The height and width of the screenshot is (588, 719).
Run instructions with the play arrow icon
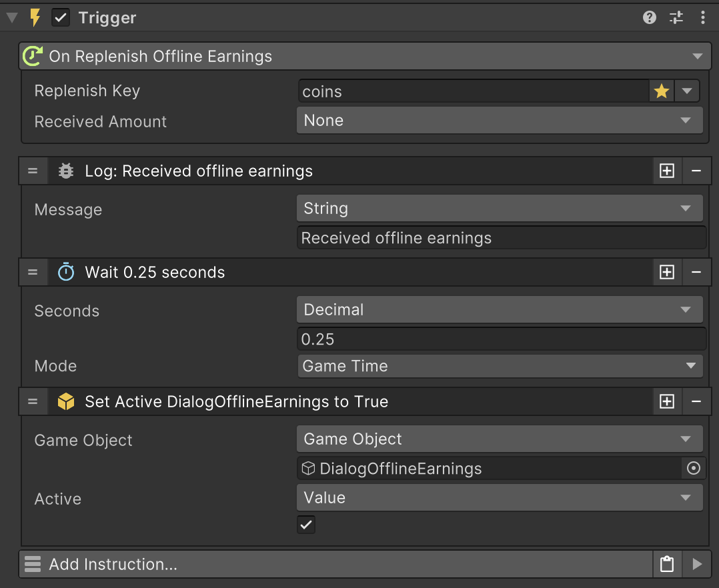pos(697,564)
